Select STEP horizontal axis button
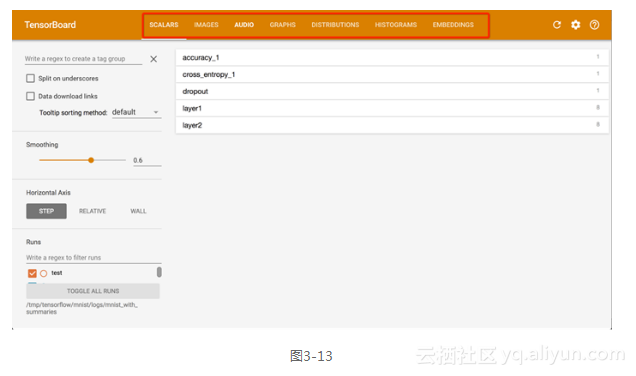Screen dimensions: 636x376 pyautogui.click(x=46, y=211)
